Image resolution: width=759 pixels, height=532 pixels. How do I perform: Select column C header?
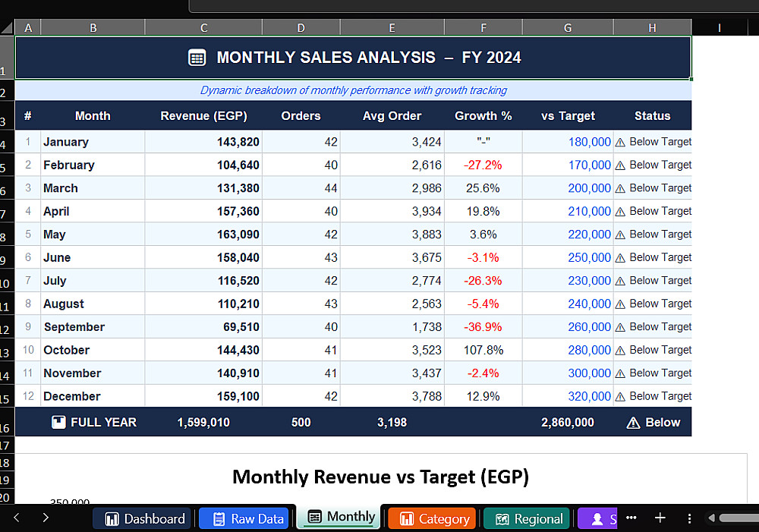tap(203, 28)
